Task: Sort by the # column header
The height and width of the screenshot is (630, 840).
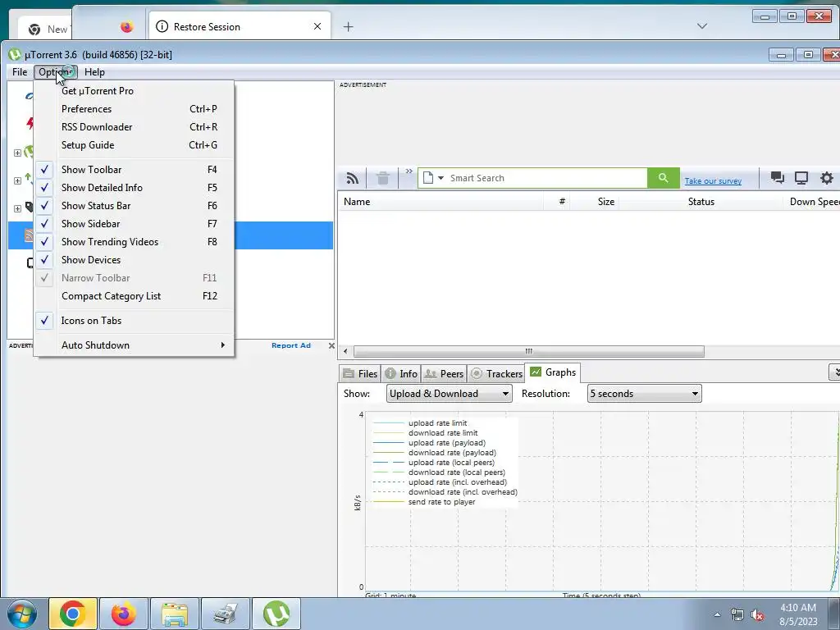Action: tap(557, 202)
